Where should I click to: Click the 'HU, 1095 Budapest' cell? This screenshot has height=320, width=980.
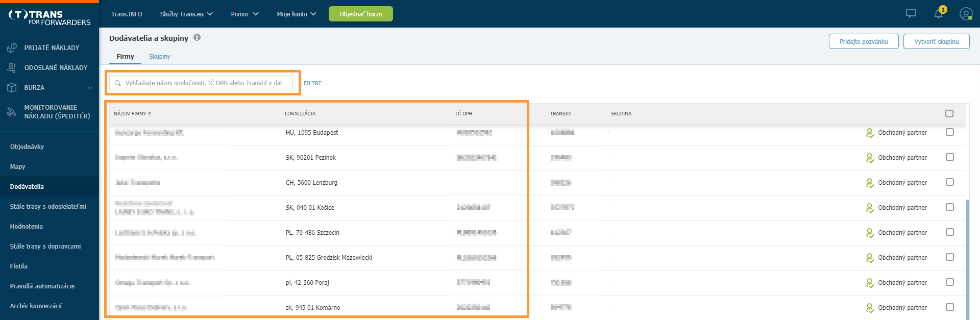tap(312, 132)
